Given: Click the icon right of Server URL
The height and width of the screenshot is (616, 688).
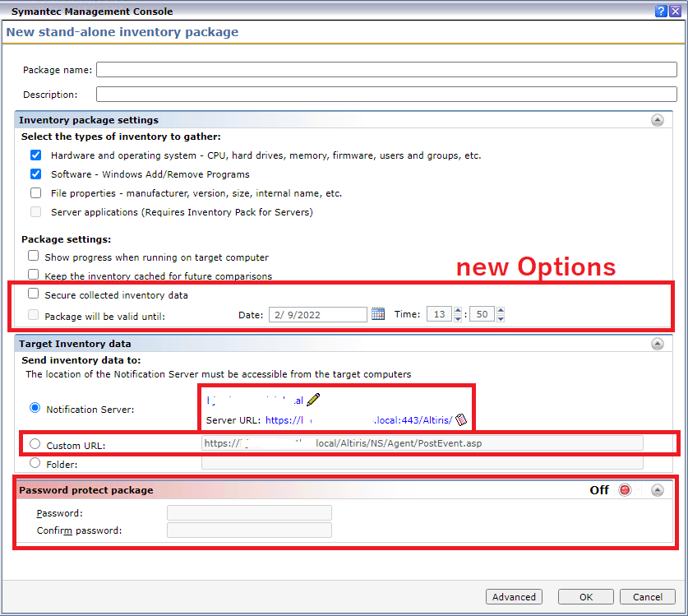Looking at the screenshot, I should click(461, 420).
